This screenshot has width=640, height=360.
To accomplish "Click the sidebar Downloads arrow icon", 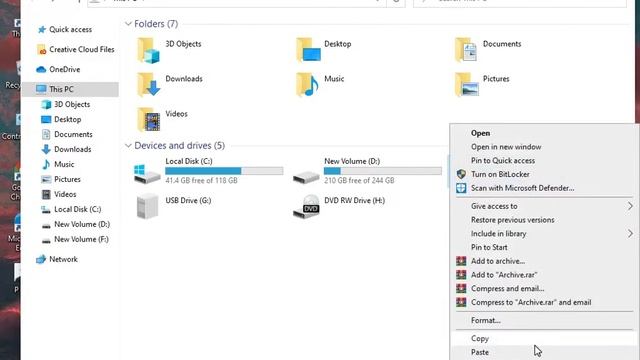I will pos(46,149).
